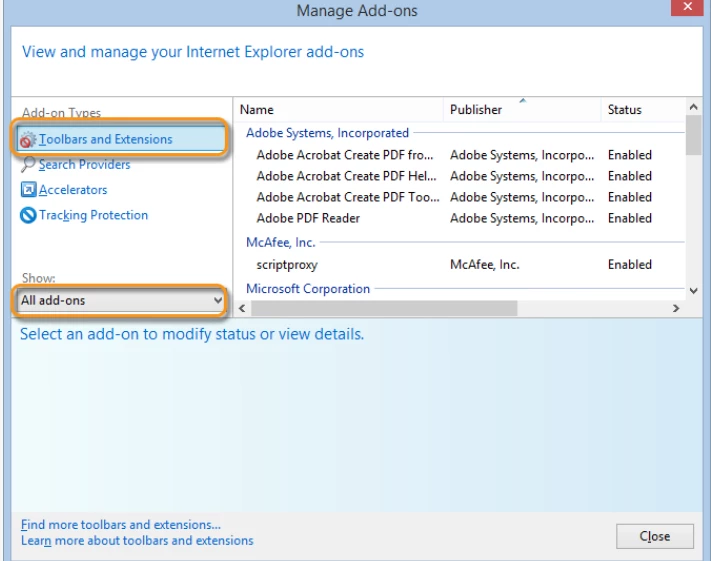
Task: Select Adobe Acrobat Create PDF fro... row
Action: tap(459, 155)
